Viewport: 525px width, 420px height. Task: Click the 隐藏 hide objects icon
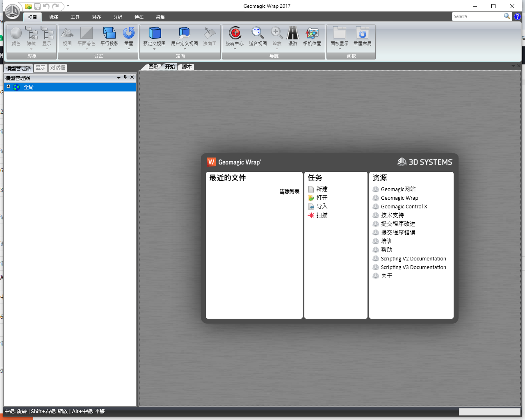coord(31,33)
